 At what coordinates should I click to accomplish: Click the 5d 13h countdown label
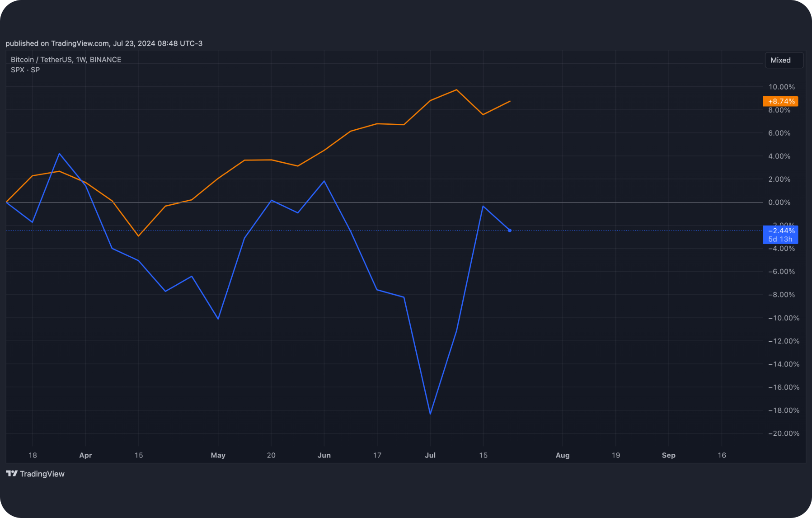click(780, 240)
